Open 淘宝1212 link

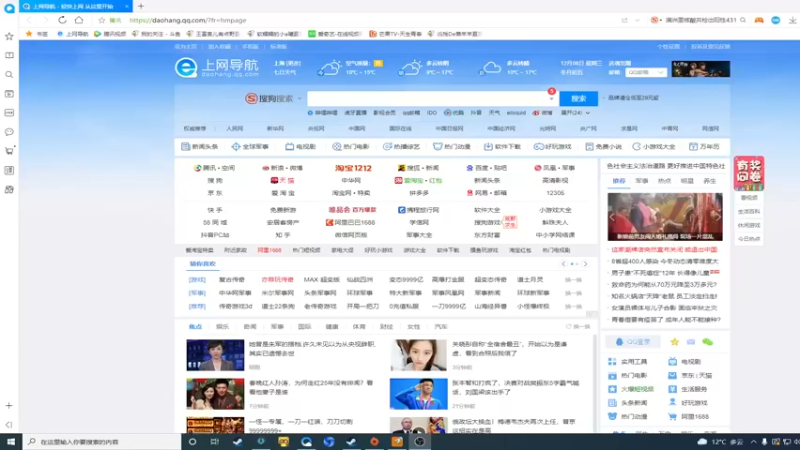click(x=353, y=168)
